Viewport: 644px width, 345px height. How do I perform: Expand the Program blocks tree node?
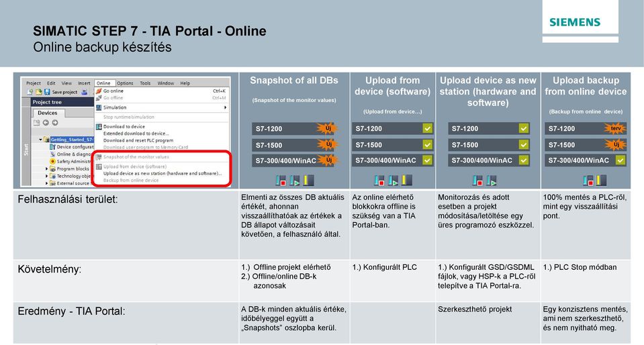tap(46, 168)
